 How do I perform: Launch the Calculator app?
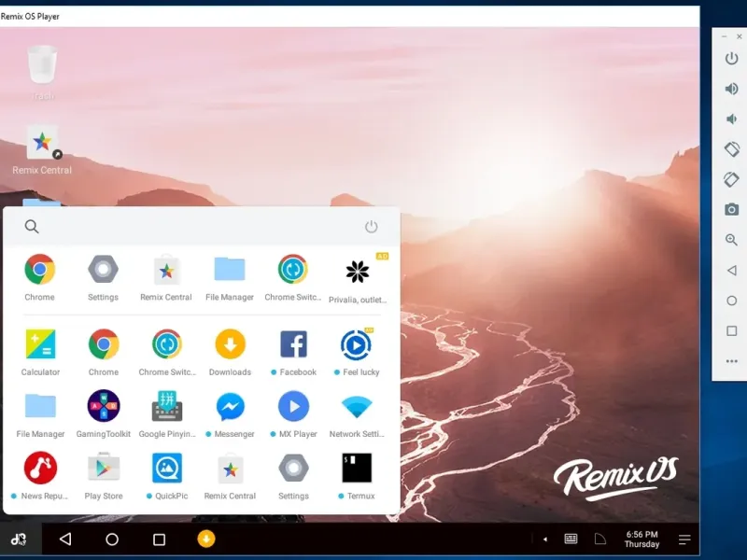coord(40,343)
